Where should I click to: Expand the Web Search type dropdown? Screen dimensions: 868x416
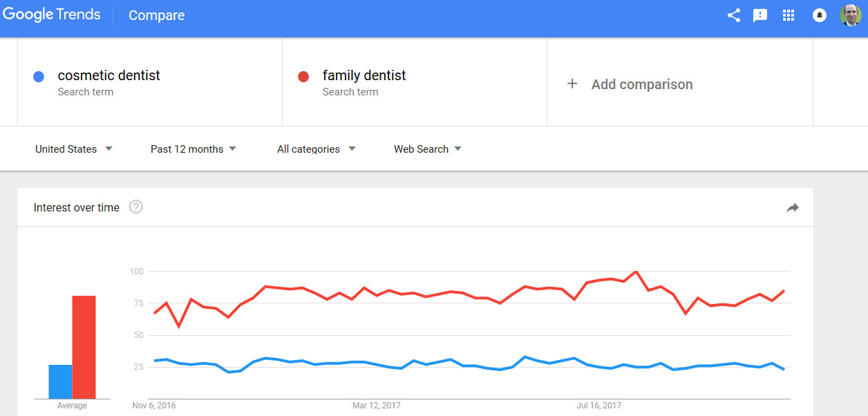tap(428, 149)
